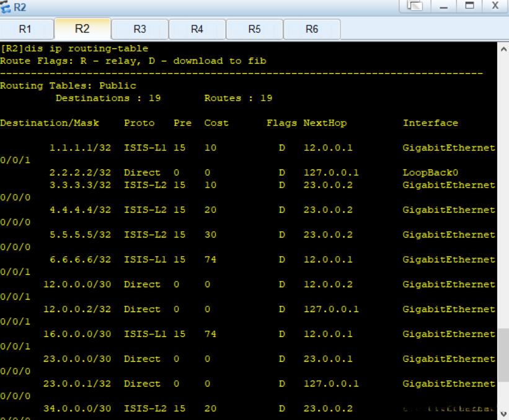Click the restore-down window icon in title bar

tap(415, 6)
